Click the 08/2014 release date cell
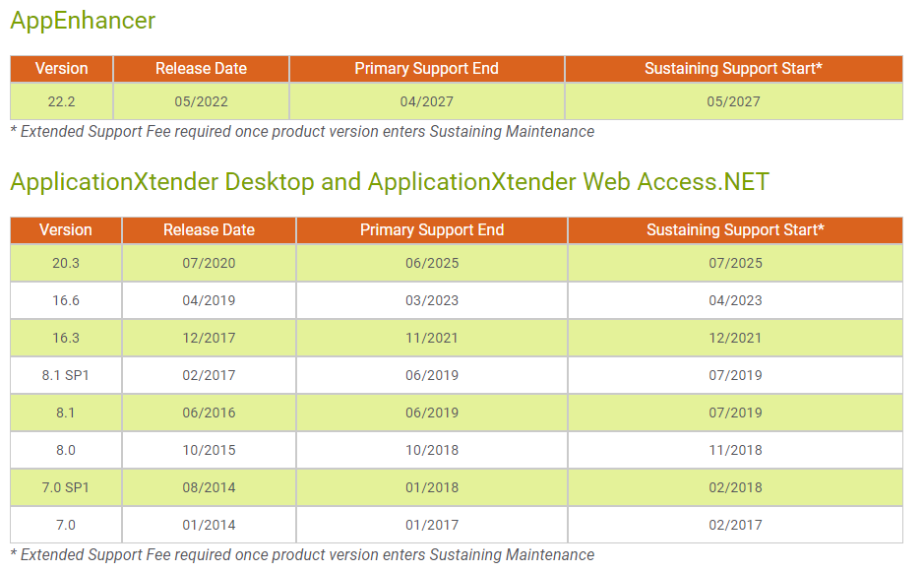924x572 pixels. point(209,487)
